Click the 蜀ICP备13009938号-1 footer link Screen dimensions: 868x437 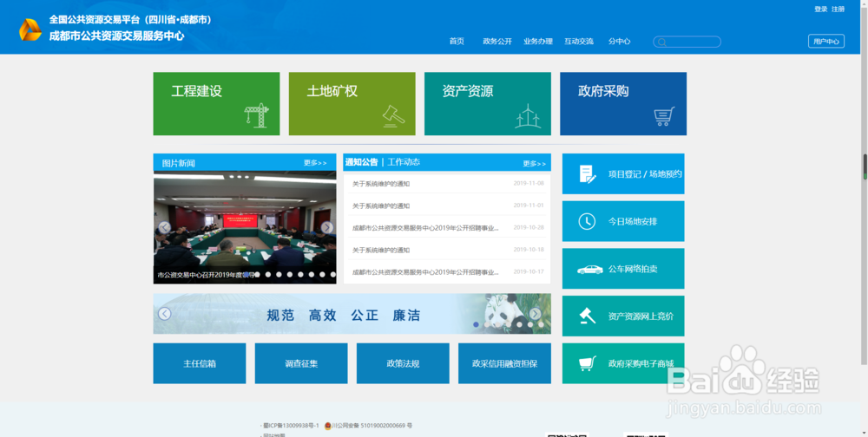pos(291,426)
